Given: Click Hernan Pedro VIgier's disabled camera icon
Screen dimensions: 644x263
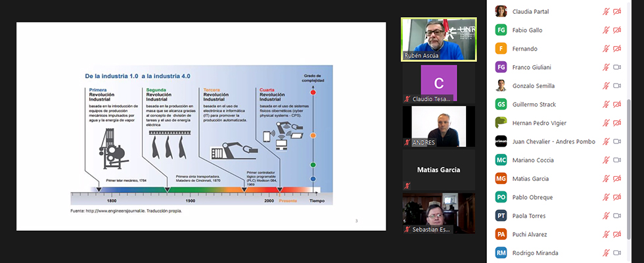Looking at the screenshot, I should (617, 123).
